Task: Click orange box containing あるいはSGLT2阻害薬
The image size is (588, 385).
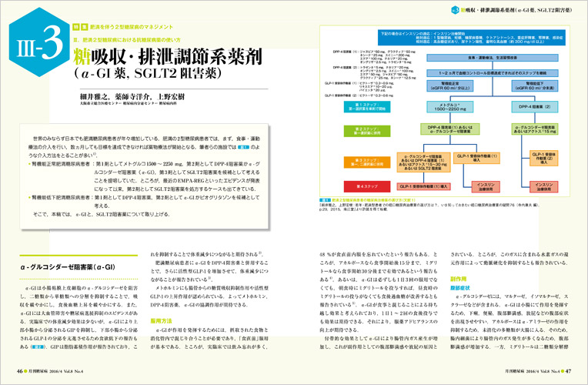Action: [424, 162]
